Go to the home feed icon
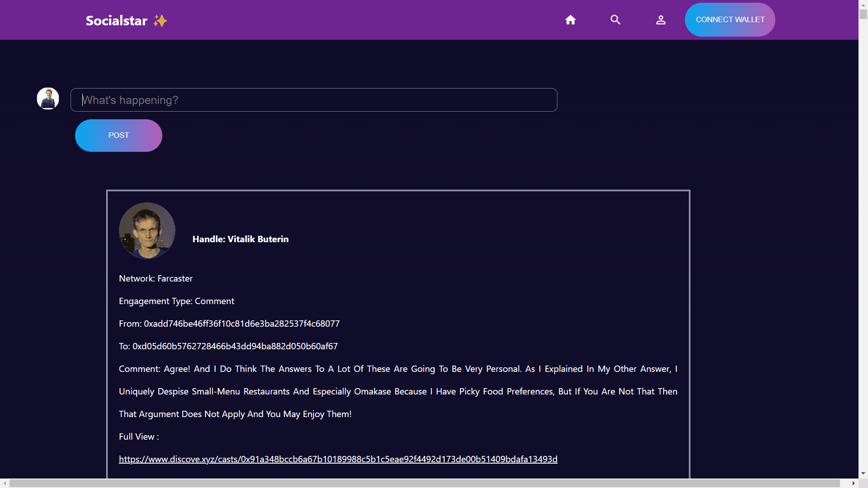This screenshot has width=868, height=488. pos(571,20)
